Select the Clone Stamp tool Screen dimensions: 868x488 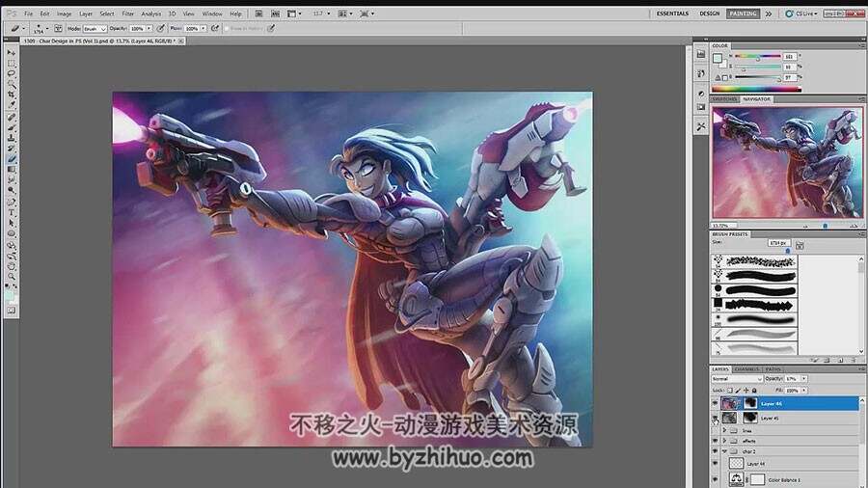click(x=11, y=138)
